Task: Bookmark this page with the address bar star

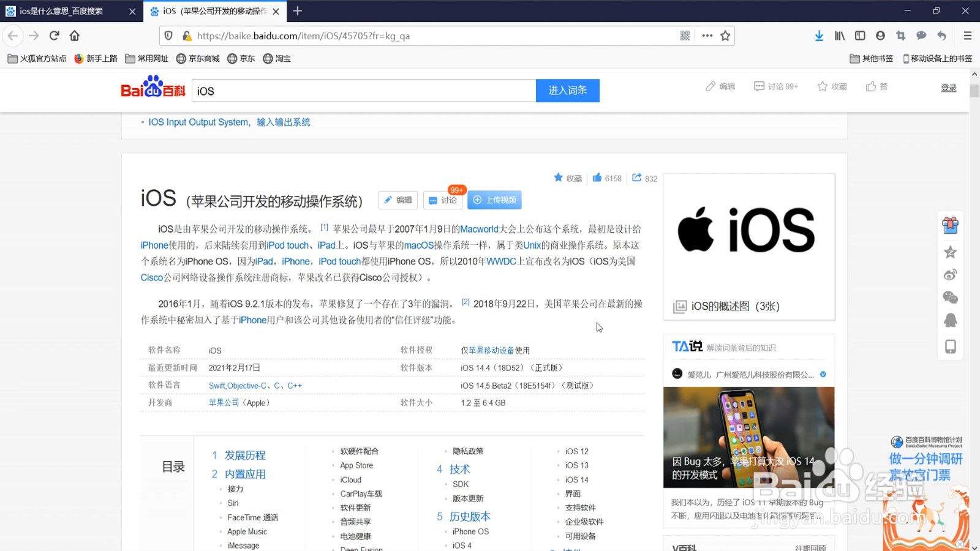Action: click(725, 36)
